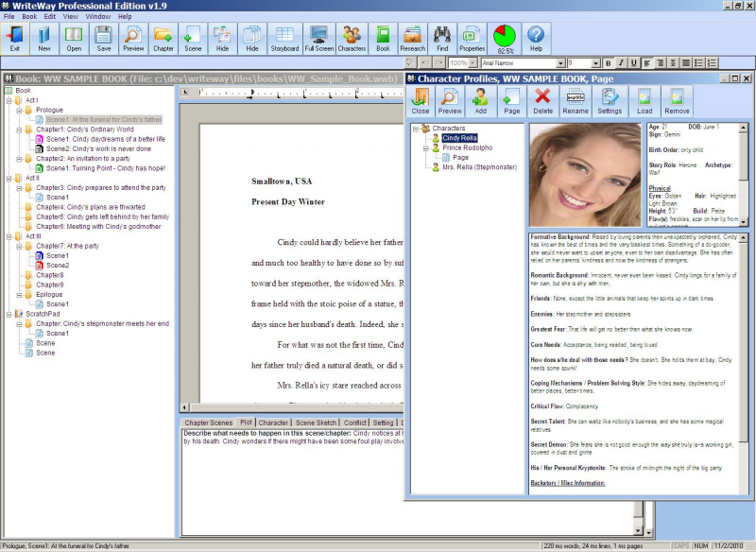Screen dimensions: 756x552
Task: Open the Book menu
Action: click(29, 16)
